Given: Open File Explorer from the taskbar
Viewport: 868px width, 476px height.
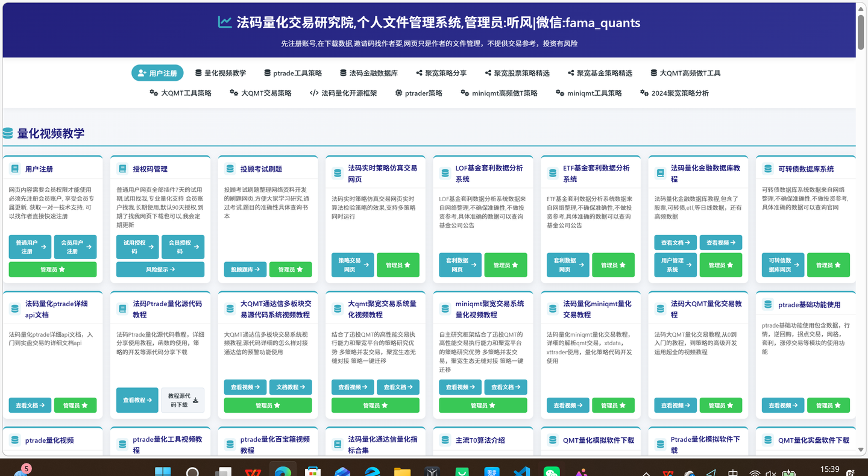Looking at the screenshot, I should pos(402,473).
